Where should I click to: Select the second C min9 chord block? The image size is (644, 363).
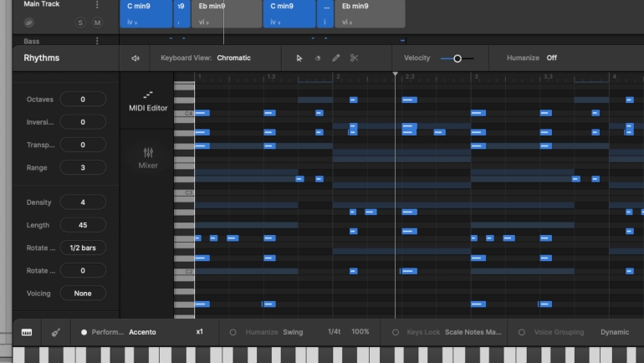(289, 13)
